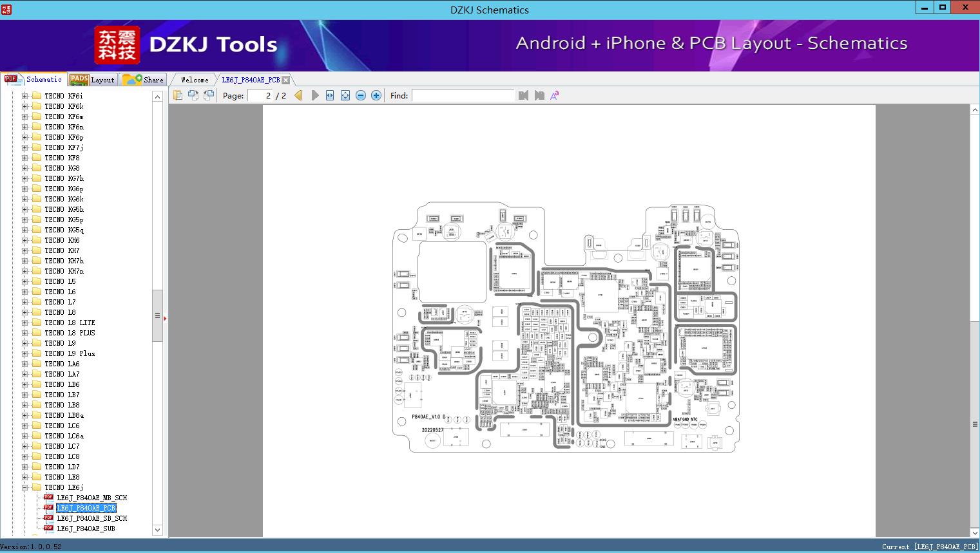The height and width of the screenshot is (553, 980).
Task: Click the app icon in the title bar
Action: (x=6, y=9)
